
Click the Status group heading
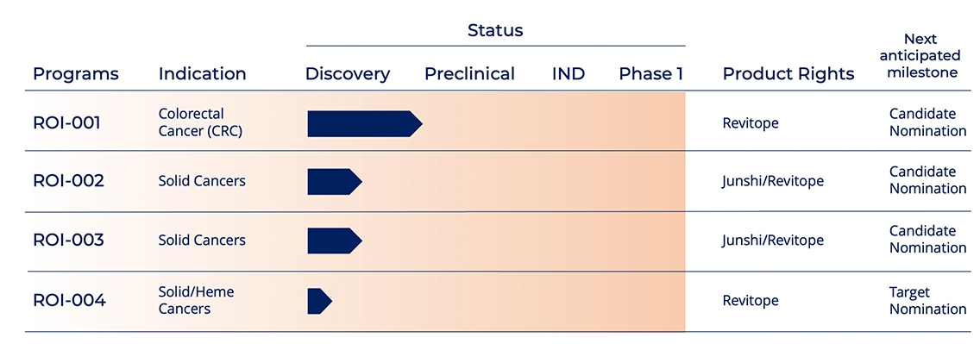[495, 30]
